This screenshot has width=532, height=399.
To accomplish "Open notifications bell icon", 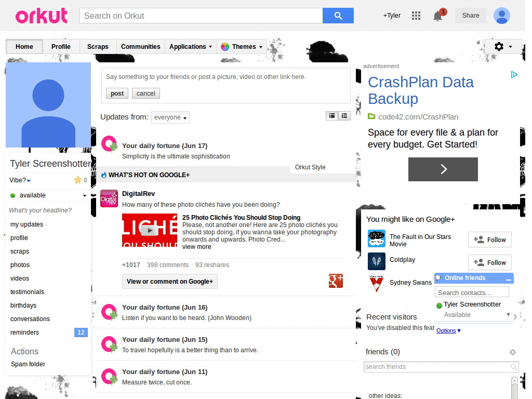I will [438, 16].
